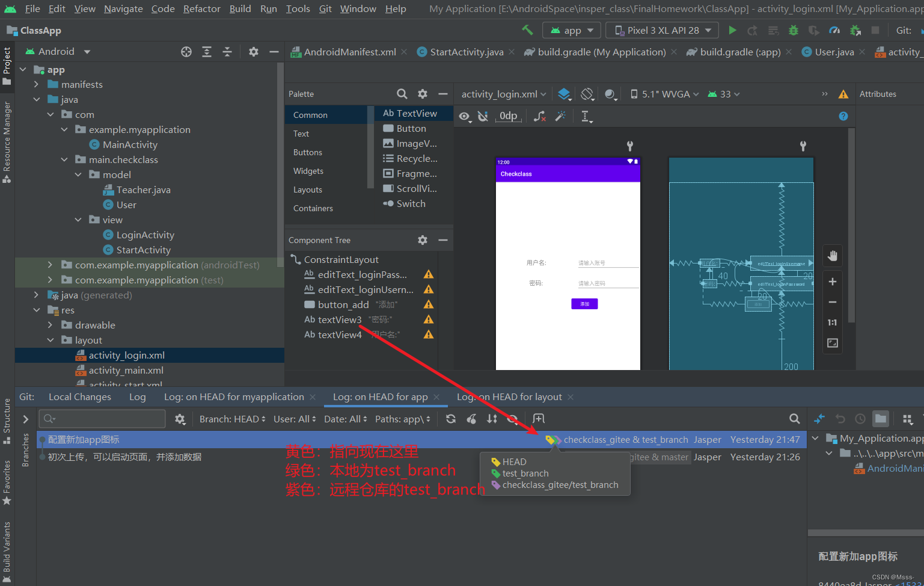Toggle design view options eye icon
The height and width of the screenshot is (586, 924).
(x=465, y=117)
